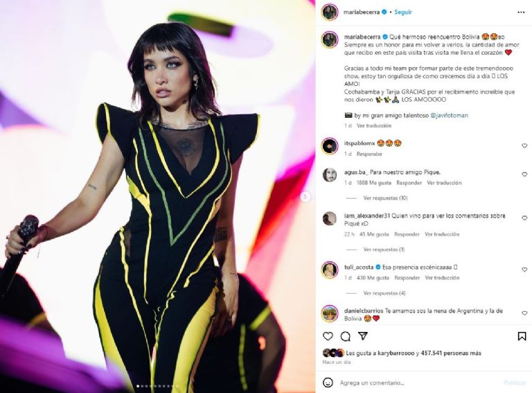Save post with bookmark icon
Screen dimensions: 532x393
click(x=522, y=336)
